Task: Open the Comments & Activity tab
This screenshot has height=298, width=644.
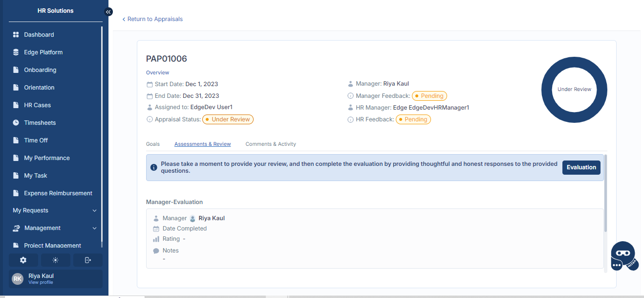Action: (271, 144)
